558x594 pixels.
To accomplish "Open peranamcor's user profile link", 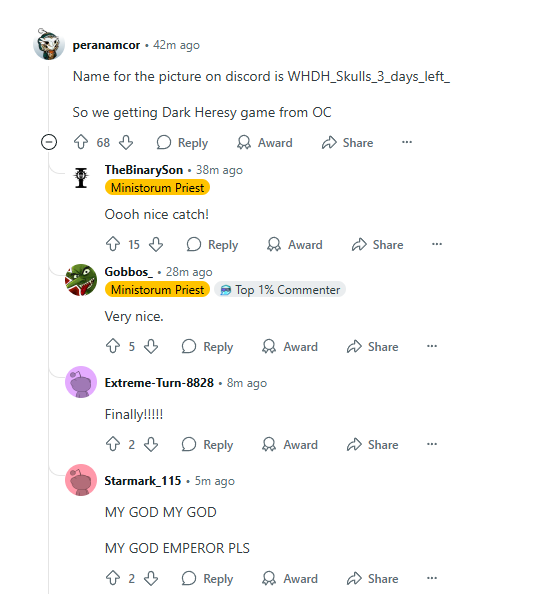I will [x=106, y=45].
